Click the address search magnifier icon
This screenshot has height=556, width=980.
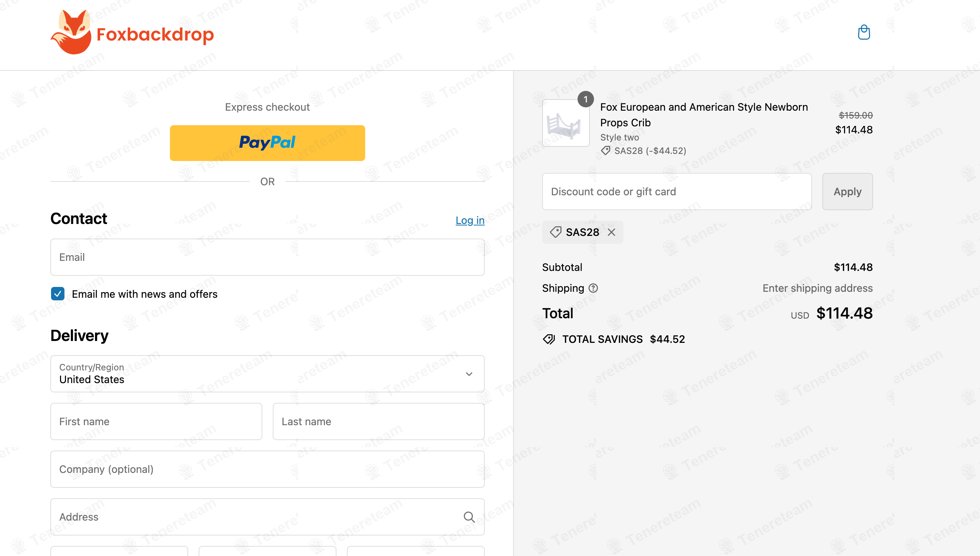pos(469,516)
